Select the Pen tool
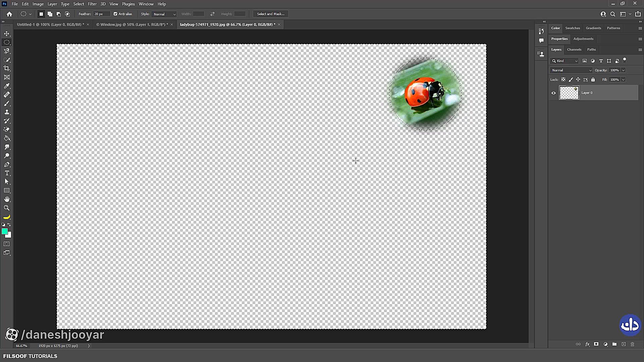 tap(7, 165)
